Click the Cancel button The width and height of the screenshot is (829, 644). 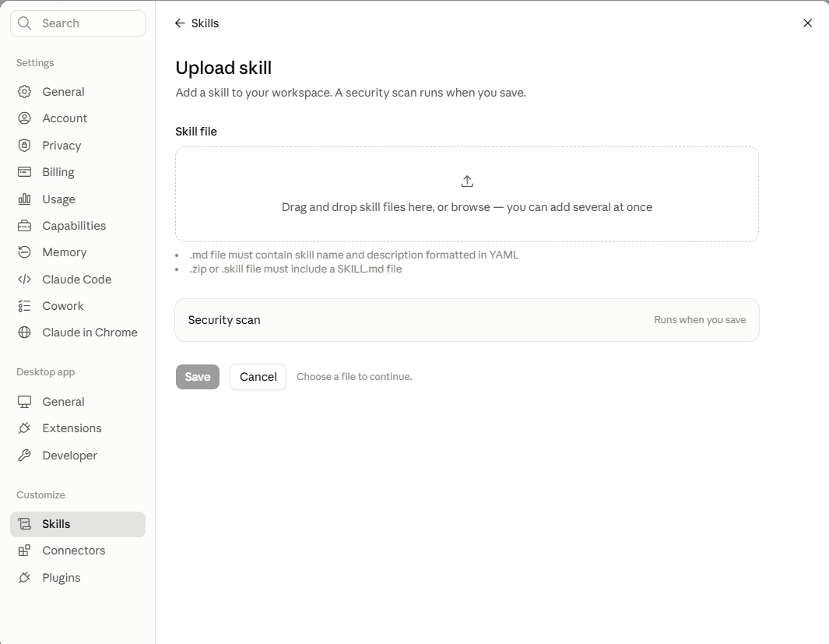coord(258,377)
